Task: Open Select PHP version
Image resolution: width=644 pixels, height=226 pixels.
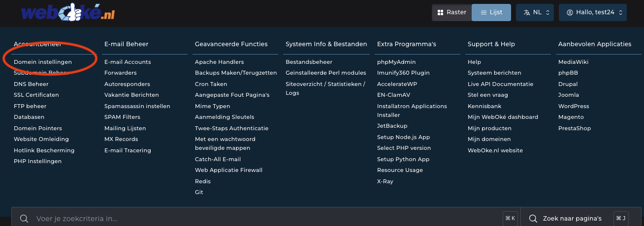Action: click(404, 148)
